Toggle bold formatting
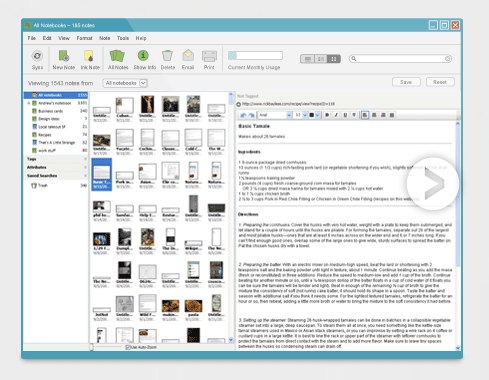This screenshot has height=380, width=489. click(x=327, y=115)
